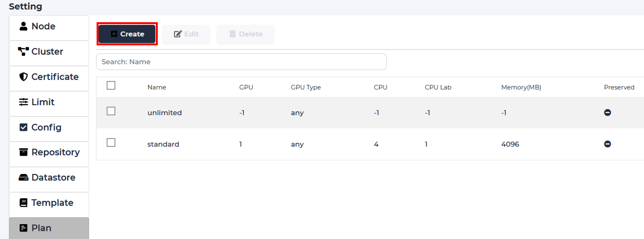The width and height of the screenshot is (644, 239).
Task: Click the CPU column header
Action: coord(380,87)
